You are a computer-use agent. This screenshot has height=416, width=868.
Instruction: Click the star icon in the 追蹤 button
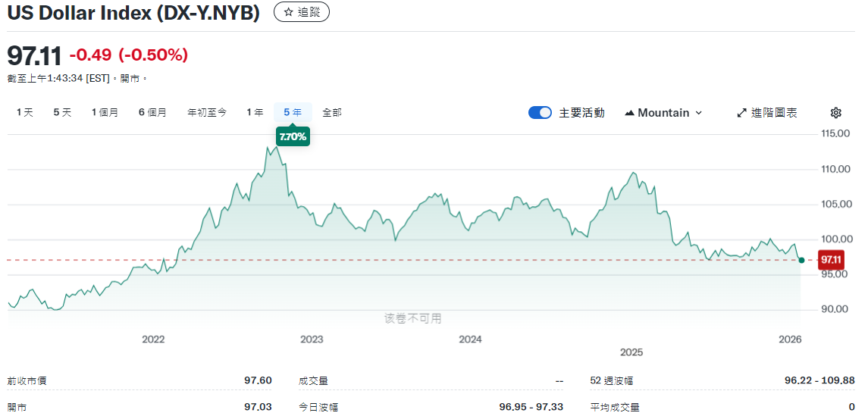[x=288, y=12]
